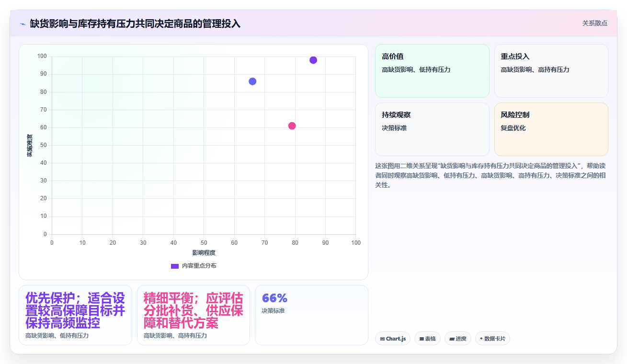This screenshot has height=364, width=627.
Task: Click the icon in the 进度 chip
Action: click(x=452, y=339)
